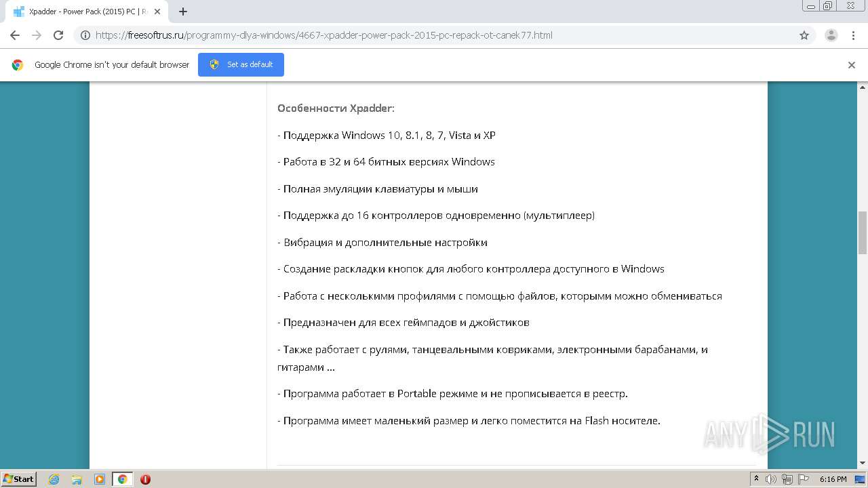Click 'Вибрация и дополнительные настройки' line

382,243
